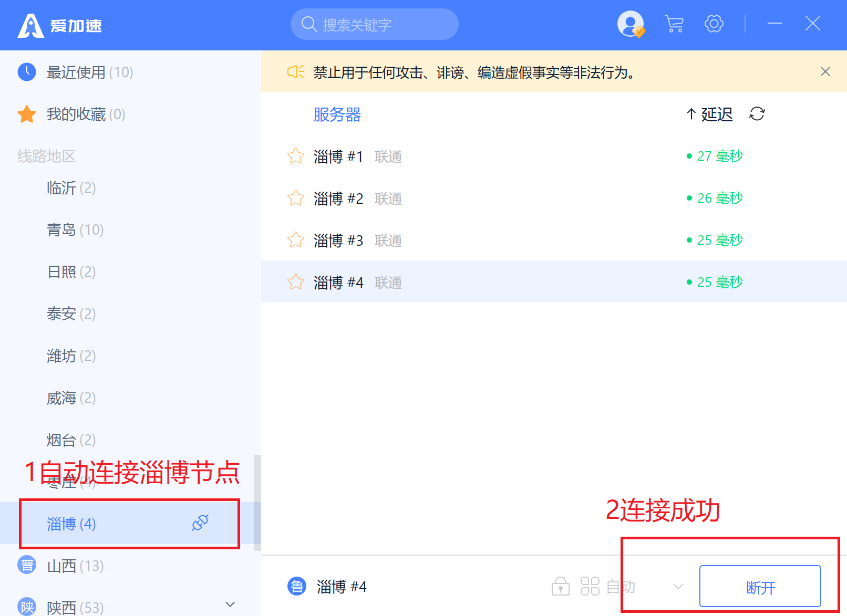Click the 最近使用 clock icon
Image resolution: width=847 pixels, height=616 pixels.
coord(27,72)
